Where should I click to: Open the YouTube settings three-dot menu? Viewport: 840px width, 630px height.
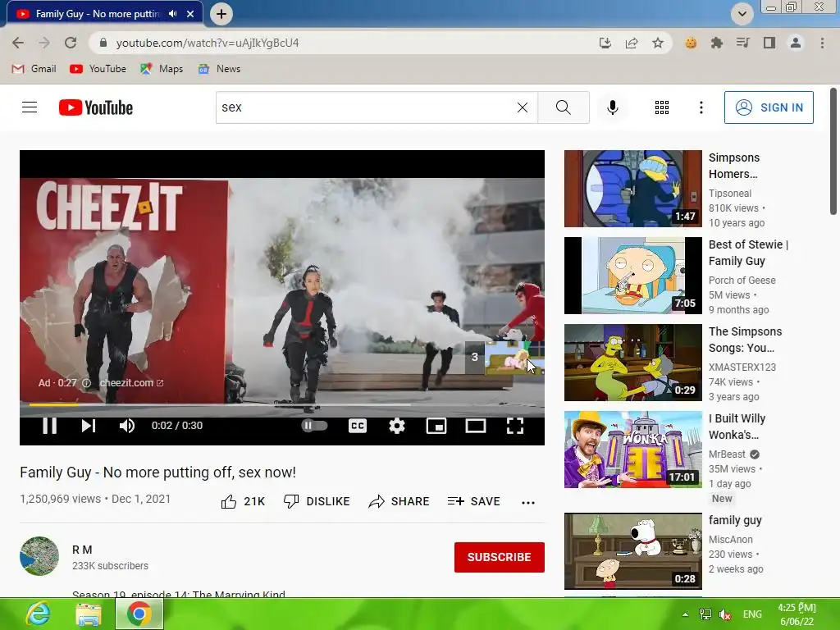pos(701,107)
